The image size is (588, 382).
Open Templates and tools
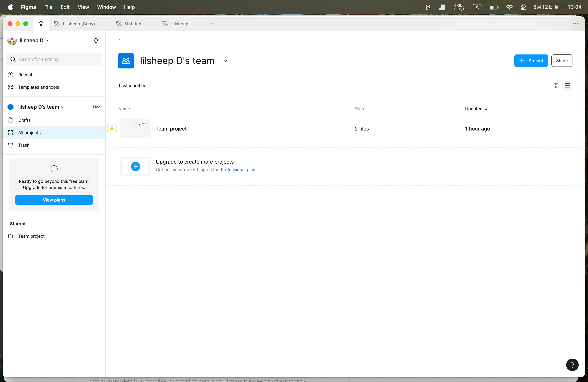pyautogui.click(x=54, y=87)
